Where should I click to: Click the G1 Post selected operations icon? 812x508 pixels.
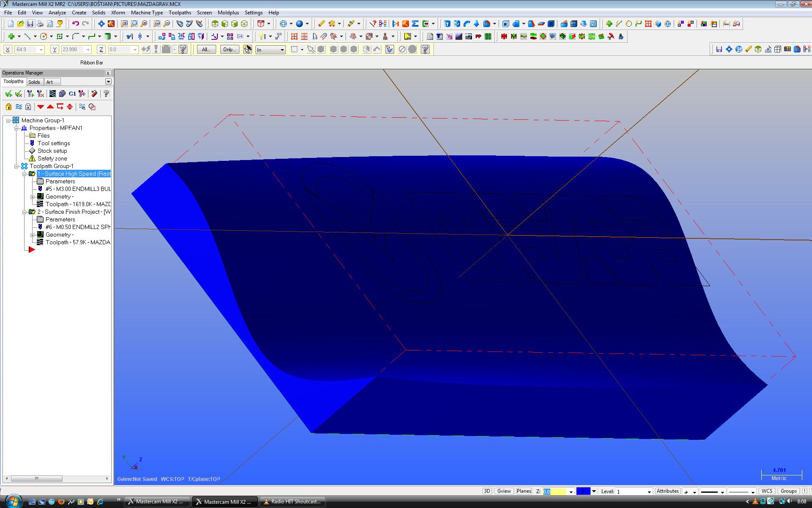coord(72,94)
